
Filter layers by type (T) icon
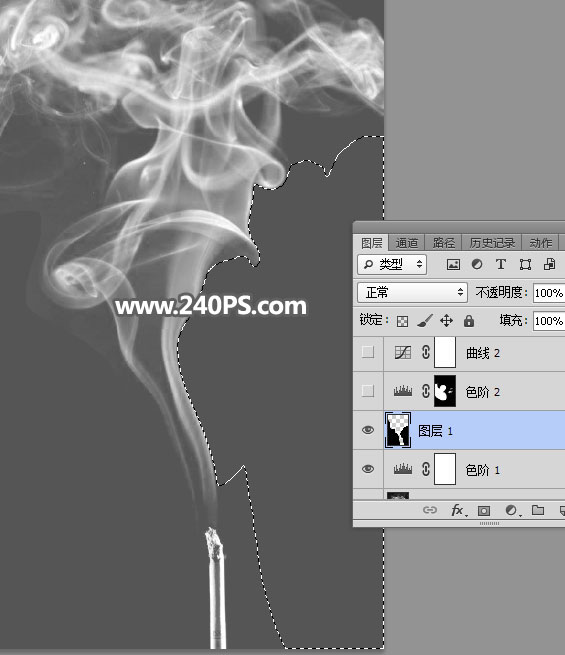(x=501, y=264)
